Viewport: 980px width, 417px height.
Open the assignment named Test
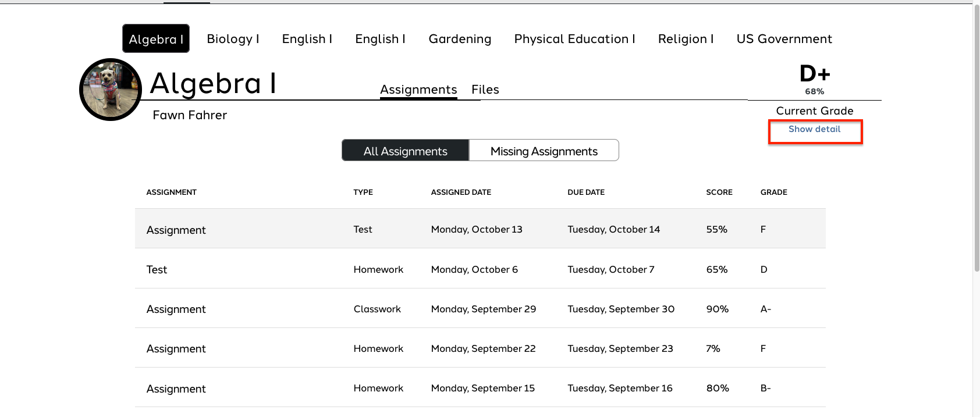[157, 270]
